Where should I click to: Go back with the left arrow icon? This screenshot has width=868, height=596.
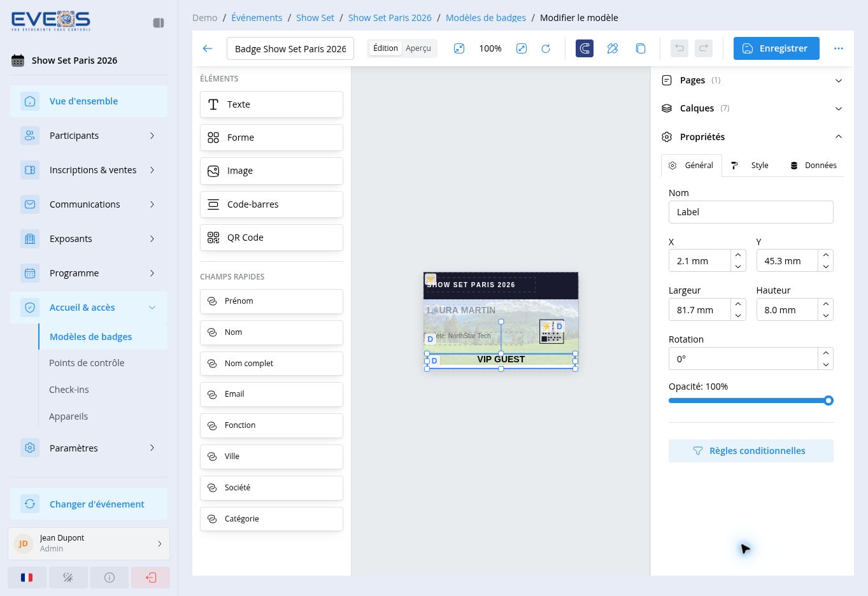(x=208, y=48)
